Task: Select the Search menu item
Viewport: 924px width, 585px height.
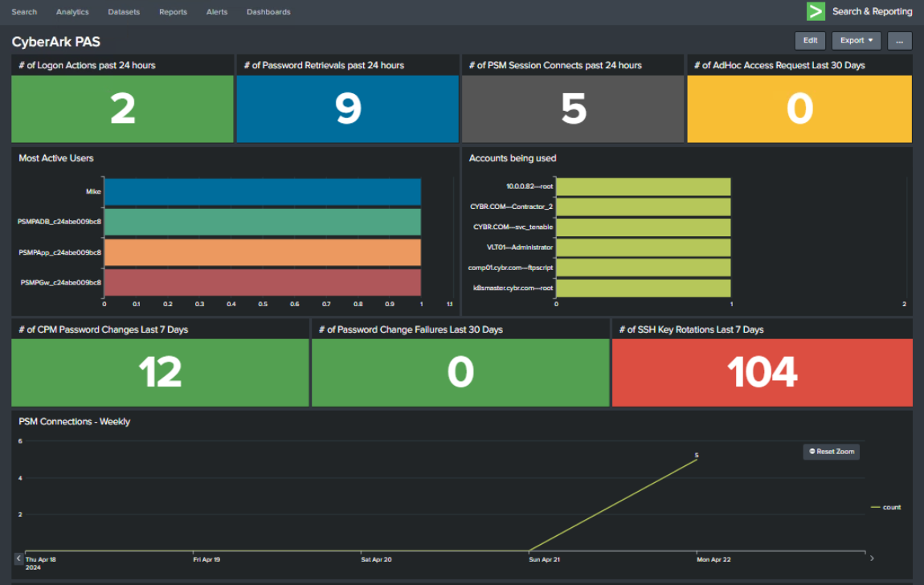Action: (x=24, y=11)
